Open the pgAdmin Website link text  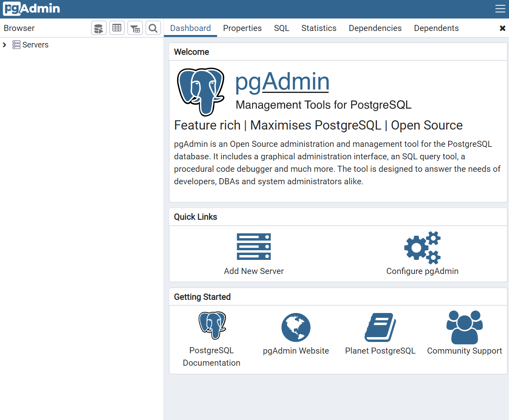click(x=296, y=351)
